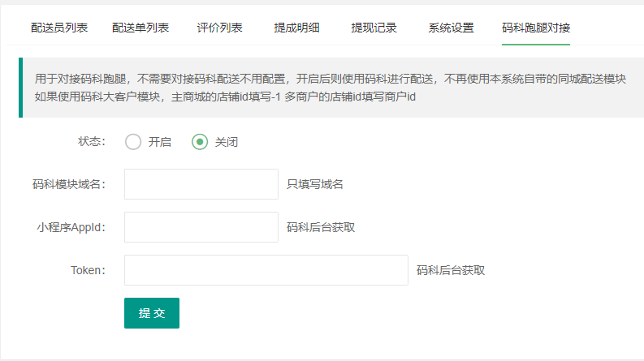Focus the 小程序AppId input field
The image size is (644, 361).
(x=201, y=227)
